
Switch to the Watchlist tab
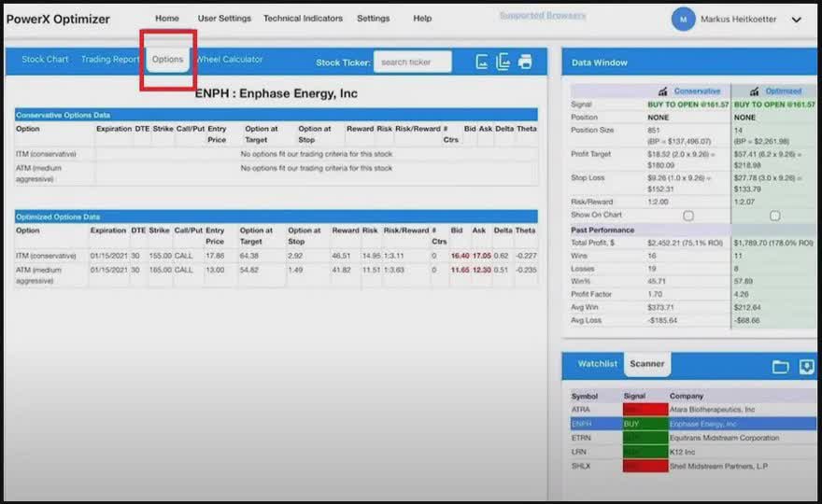597,364
